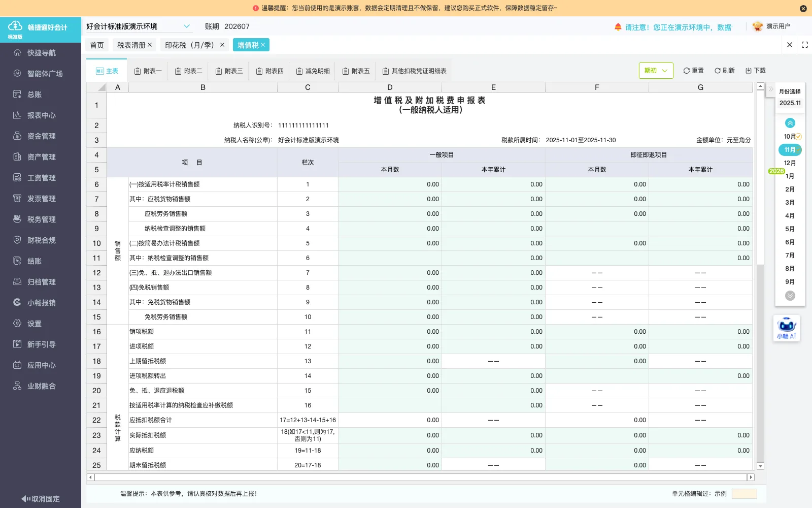Open the 期初 dropdown
The height and width of the screenshot is (508, 812).
click(656, 71)
